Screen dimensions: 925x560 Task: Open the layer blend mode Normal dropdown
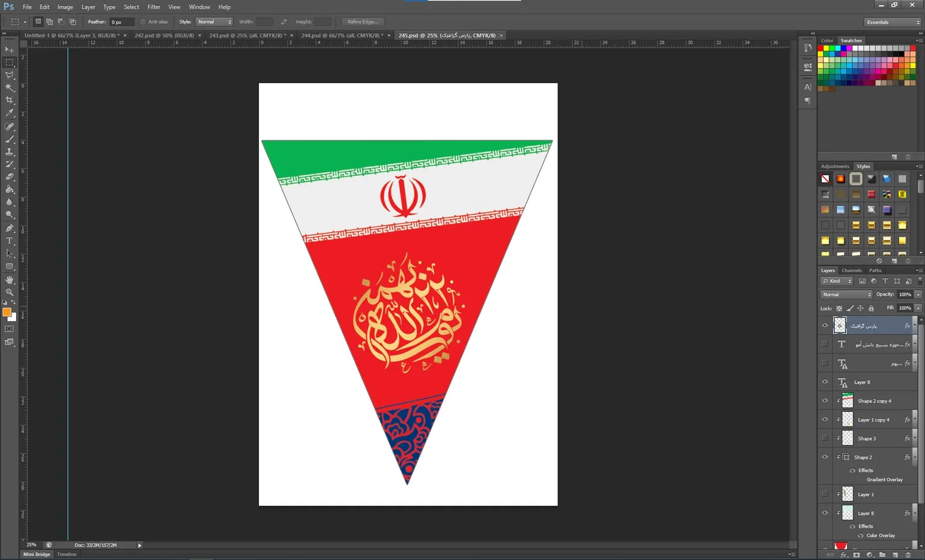[x=846, y=294]
